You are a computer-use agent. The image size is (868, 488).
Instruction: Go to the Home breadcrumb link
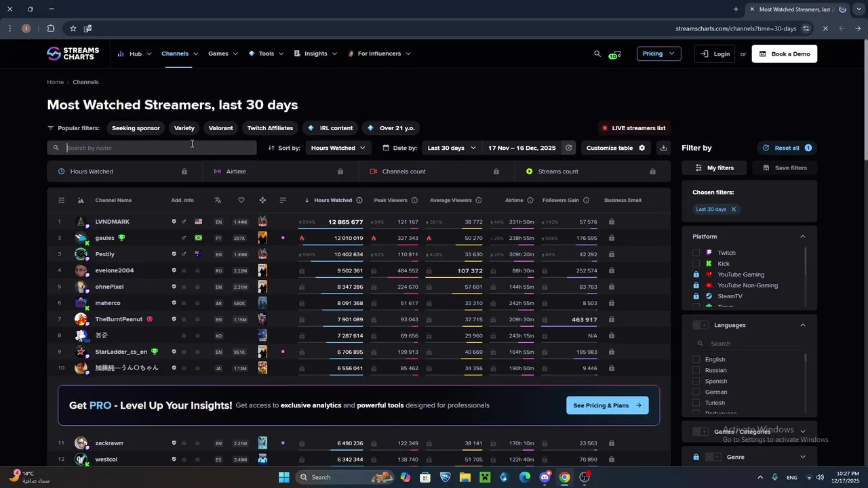[x=55, y=82]
